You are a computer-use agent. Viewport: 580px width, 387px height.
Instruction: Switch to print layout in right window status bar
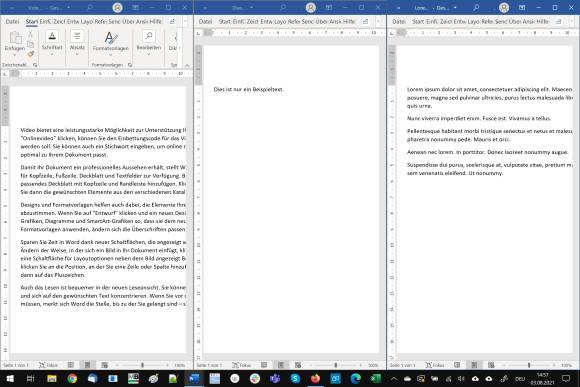tap(474, 365)
